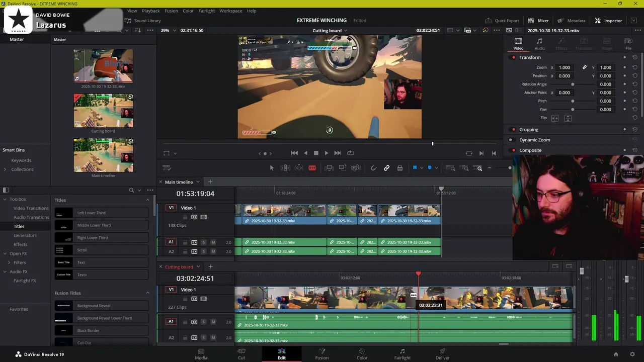Open the Metadata panel
The image size is (644, 362).
click(571, 21)
